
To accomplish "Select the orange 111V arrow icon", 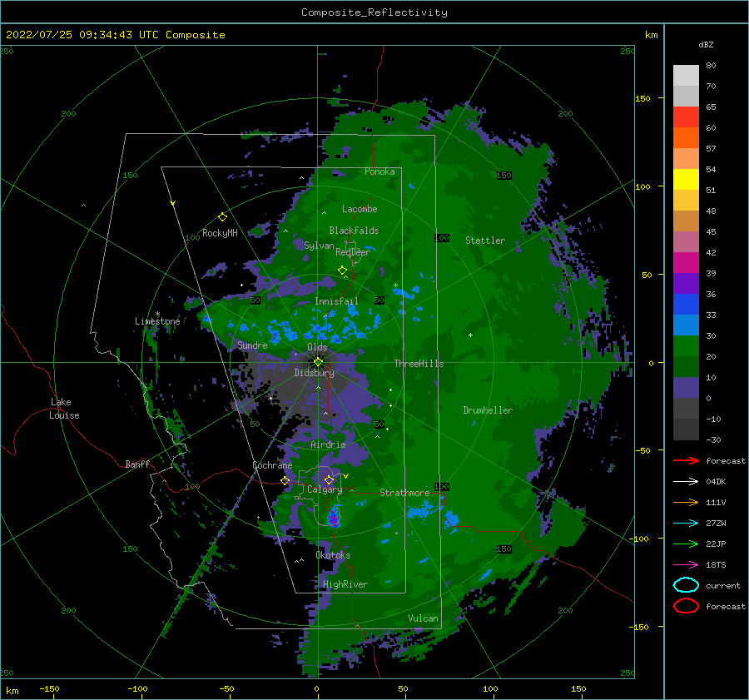I will [x=686, y=502].
